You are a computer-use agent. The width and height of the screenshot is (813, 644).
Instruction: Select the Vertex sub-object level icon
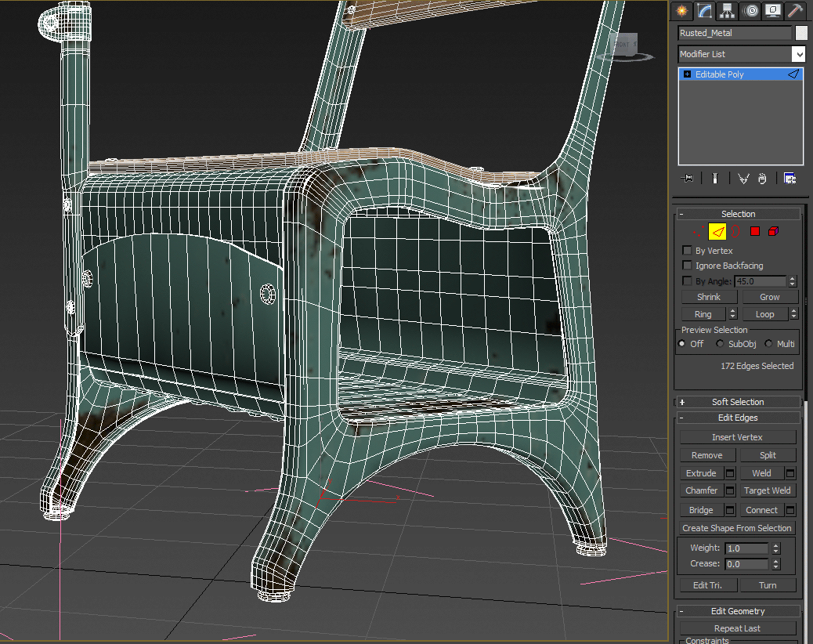(699, 231)
